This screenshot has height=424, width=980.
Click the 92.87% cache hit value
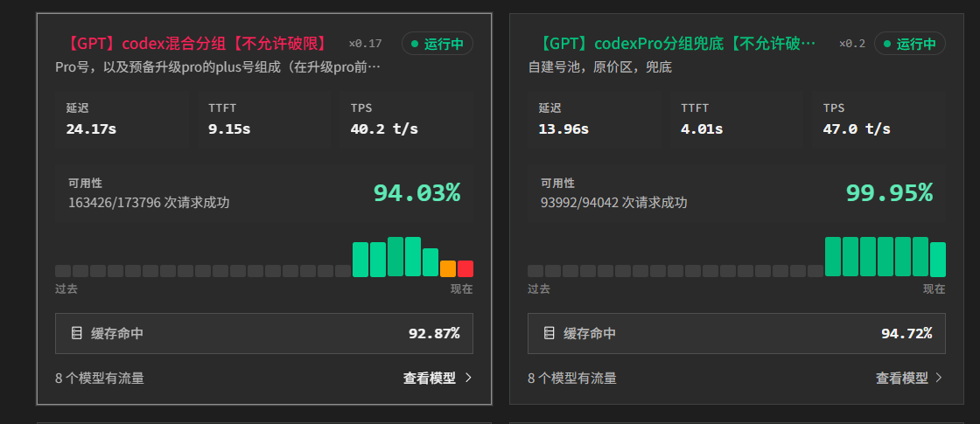pyautogui.click(x=434, y=333)
